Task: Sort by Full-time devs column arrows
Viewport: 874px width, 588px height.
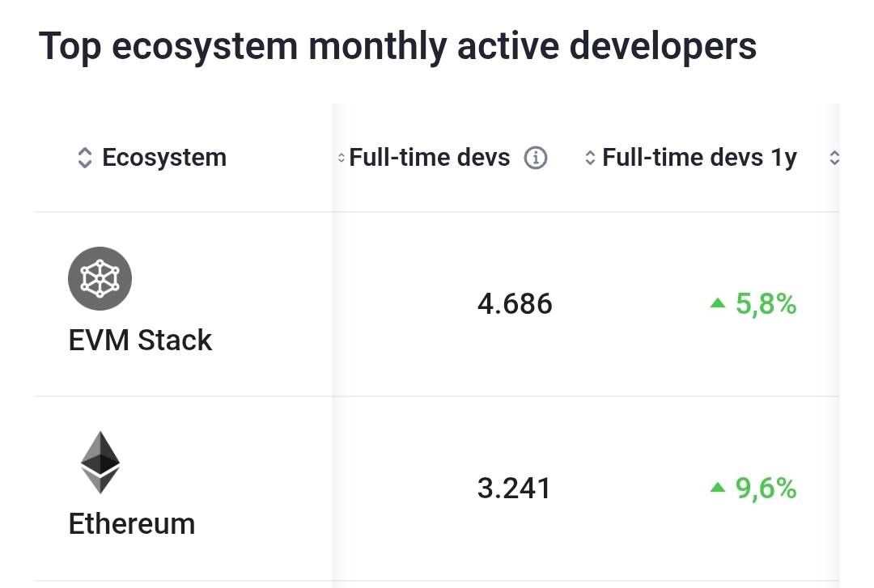Action: (x=342, y=158)
